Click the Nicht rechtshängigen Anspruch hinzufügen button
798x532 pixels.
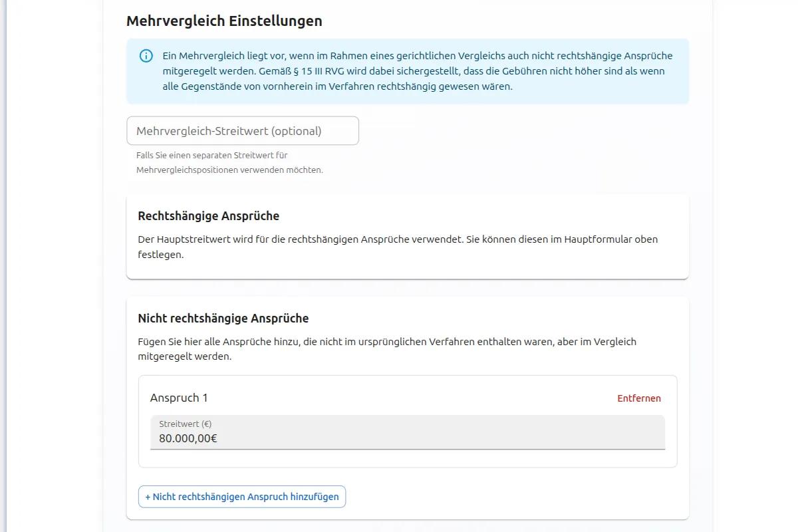241,496
